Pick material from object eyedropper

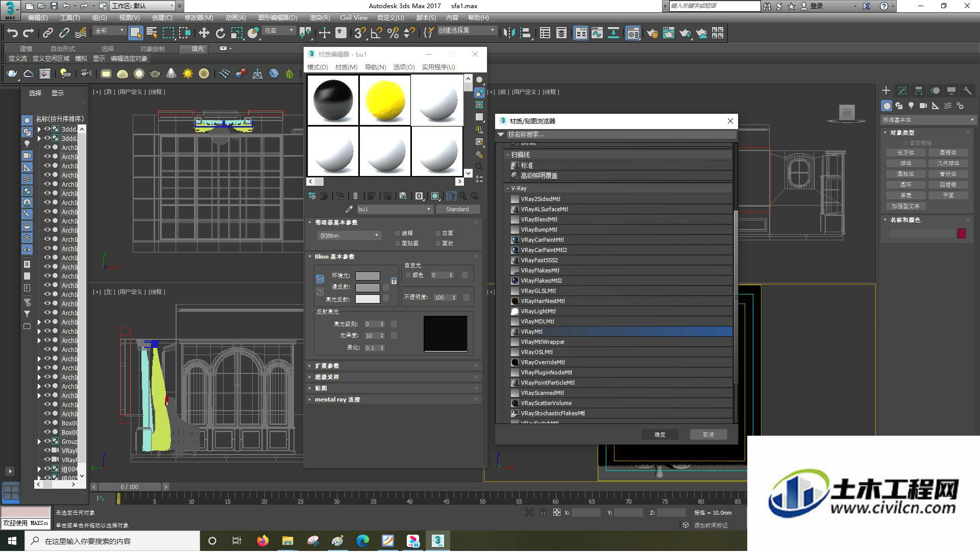tap(349, 209)
